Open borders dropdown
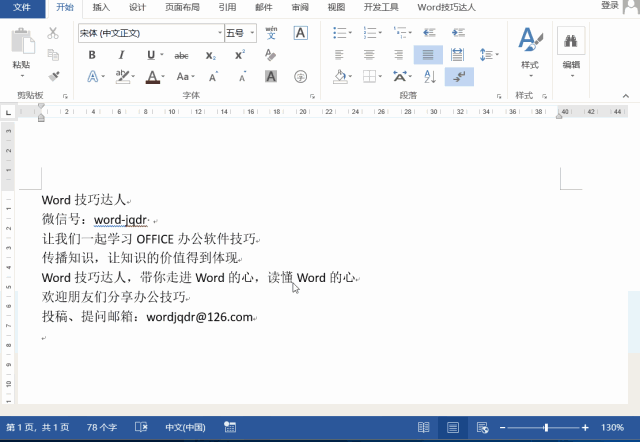640x442 pixels. click(380, 76)
